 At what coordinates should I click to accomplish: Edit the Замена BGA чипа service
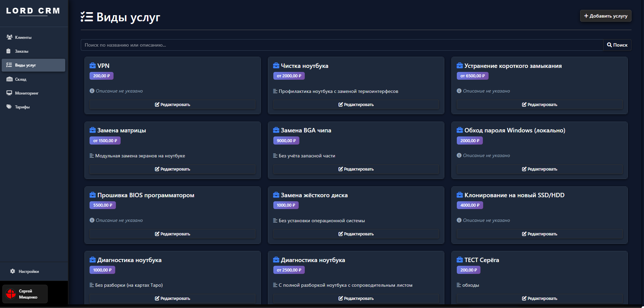click(x=356, y=169)
